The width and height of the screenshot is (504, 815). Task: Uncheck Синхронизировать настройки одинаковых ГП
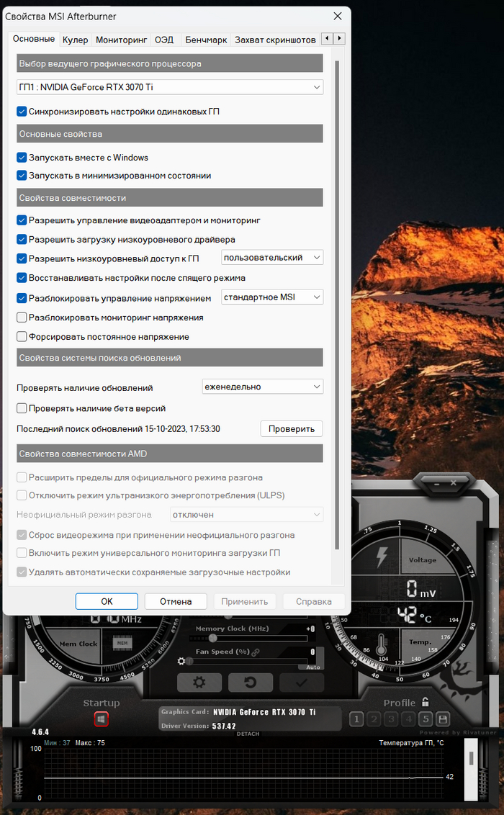22,111
